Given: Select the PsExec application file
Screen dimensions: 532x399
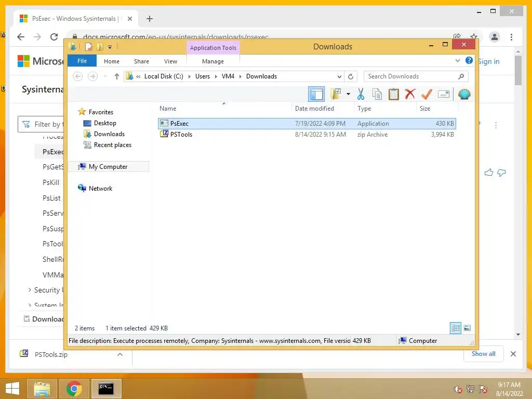Looking at the screenshot, I should pyautogui.click(x=307, y=124).
